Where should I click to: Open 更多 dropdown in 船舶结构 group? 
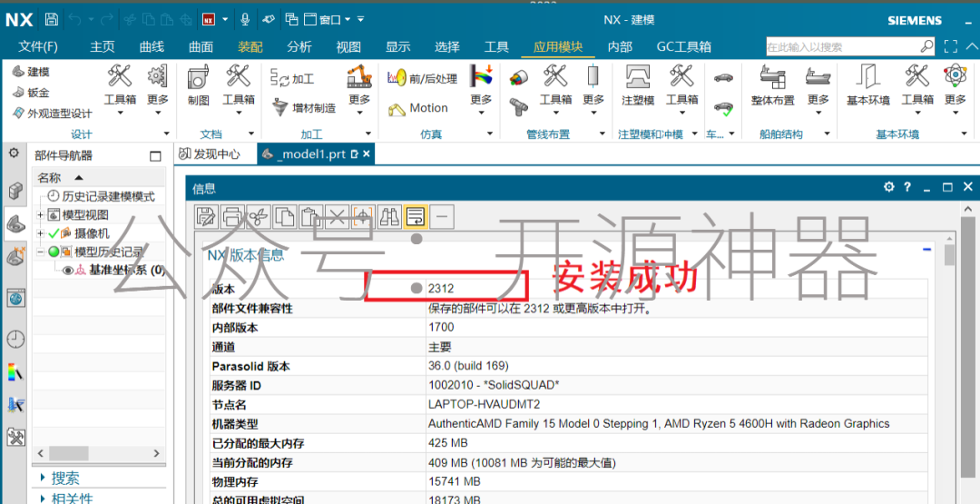click(818, 91)
